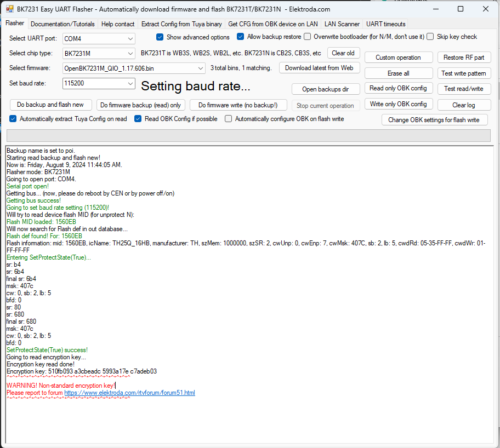Click Stop current operation button
500x448 pixels.
[x=326, y=106]
